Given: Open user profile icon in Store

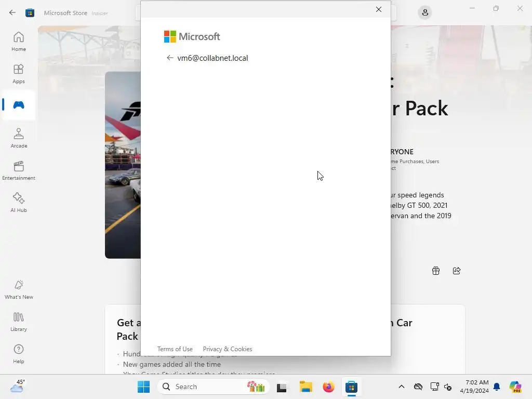Looking at the screenshot, I should [425, 13].
